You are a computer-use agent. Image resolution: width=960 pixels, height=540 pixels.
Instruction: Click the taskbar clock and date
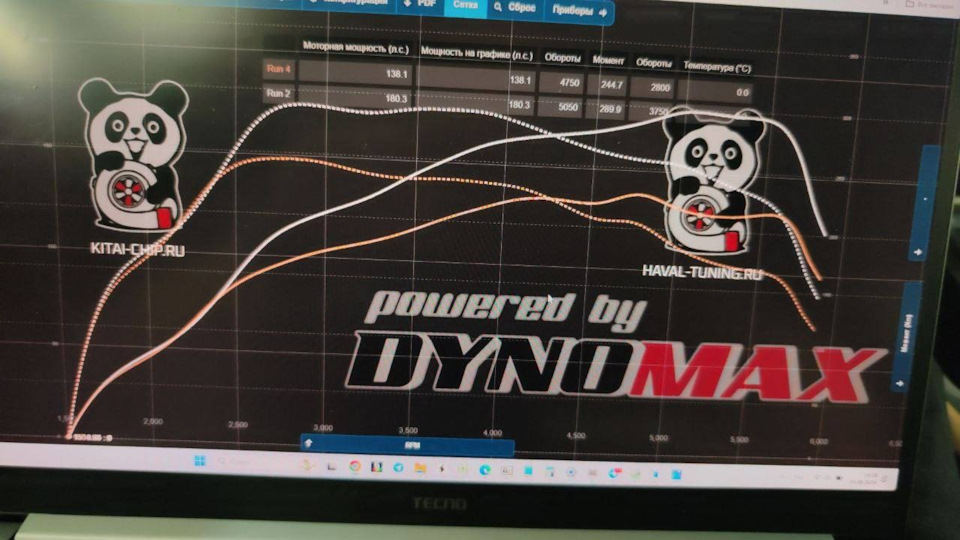862,479
